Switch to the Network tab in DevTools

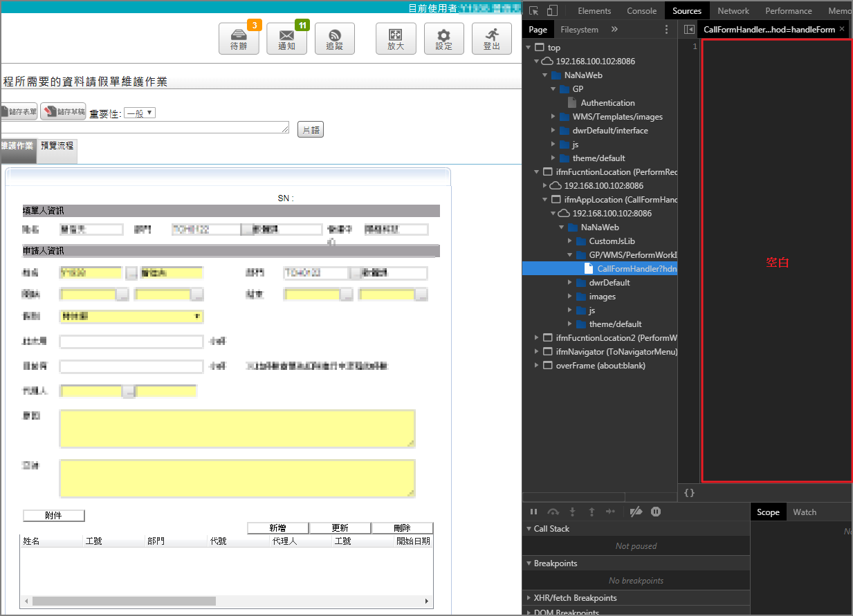tap(733, 10)
